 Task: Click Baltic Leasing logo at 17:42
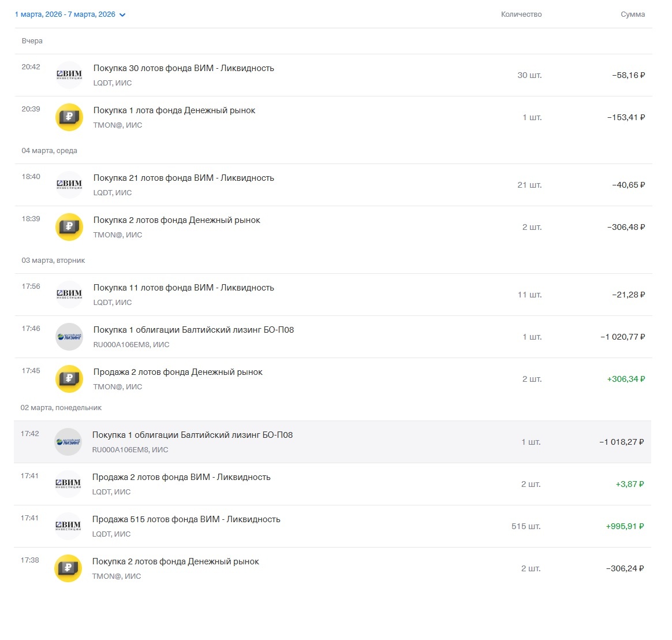[68, 441]
